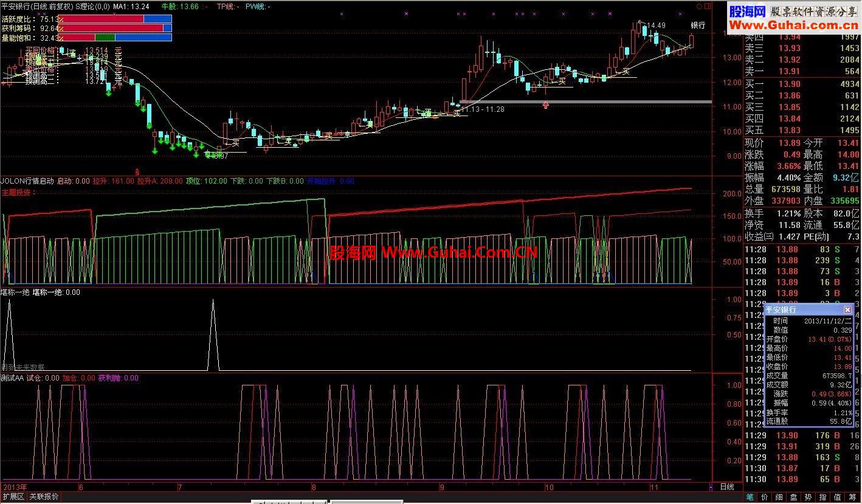The width and height of the screenshot is (862, 504).
Task: Switch to the 值 tab
Action: point(838,497)
